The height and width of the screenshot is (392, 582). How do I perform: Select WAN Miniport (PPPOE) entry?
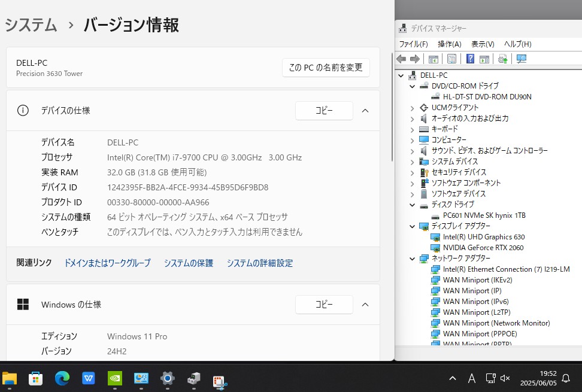[x=480, y=334]
